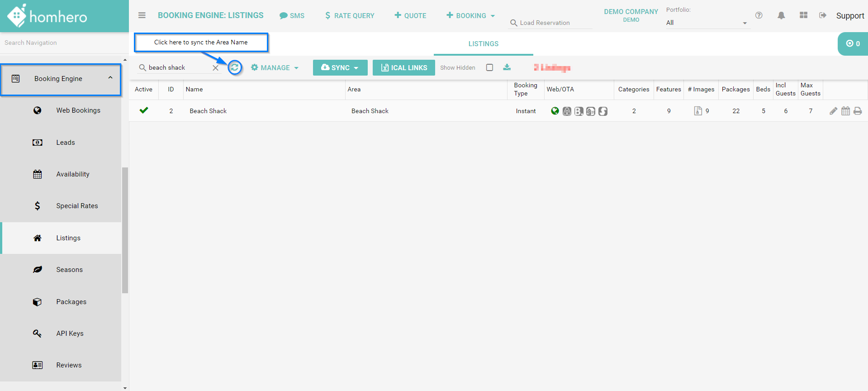Open Seasons in the sidebar
The height and width of the screenshot is (391, 868).
pos(69,270)
